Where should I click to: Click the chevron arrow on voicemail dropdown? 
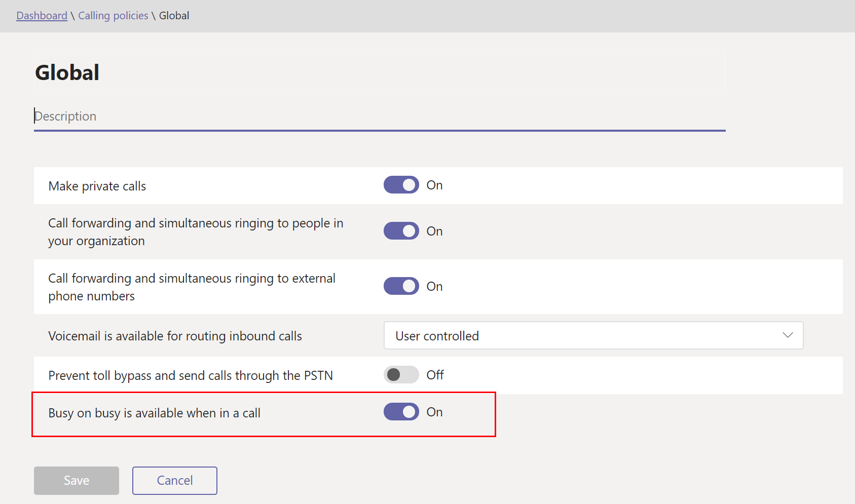787,335
